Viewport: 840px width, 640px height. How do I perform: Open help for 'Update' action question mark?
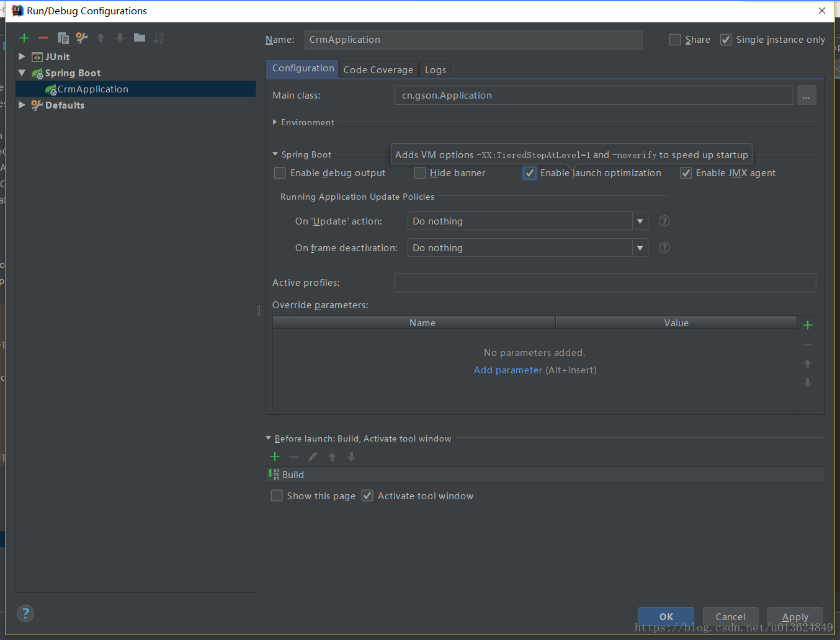click(x=664, y=221)
